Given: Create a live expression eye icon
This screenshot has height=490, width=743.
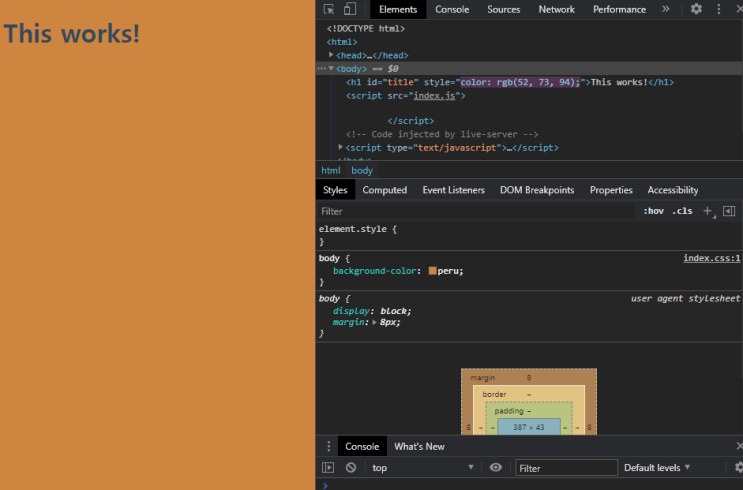Looking at the screenshot, I should (x=496, y=468).
